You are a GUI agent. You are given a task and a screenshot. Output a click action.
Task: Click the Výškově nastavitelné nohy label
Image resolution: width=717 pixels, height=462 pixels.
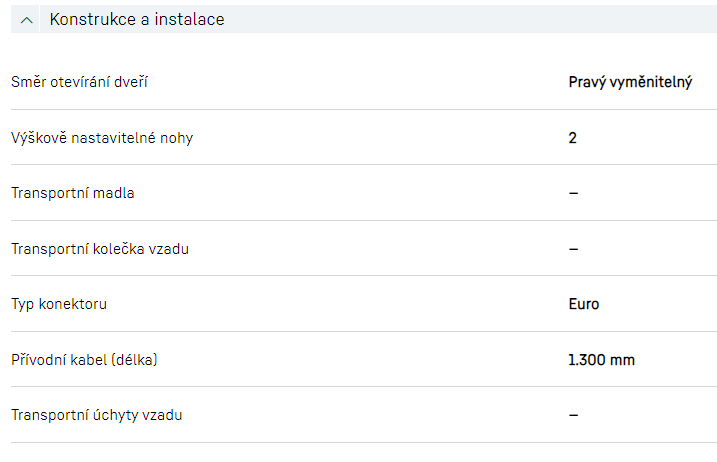[102, 138]
